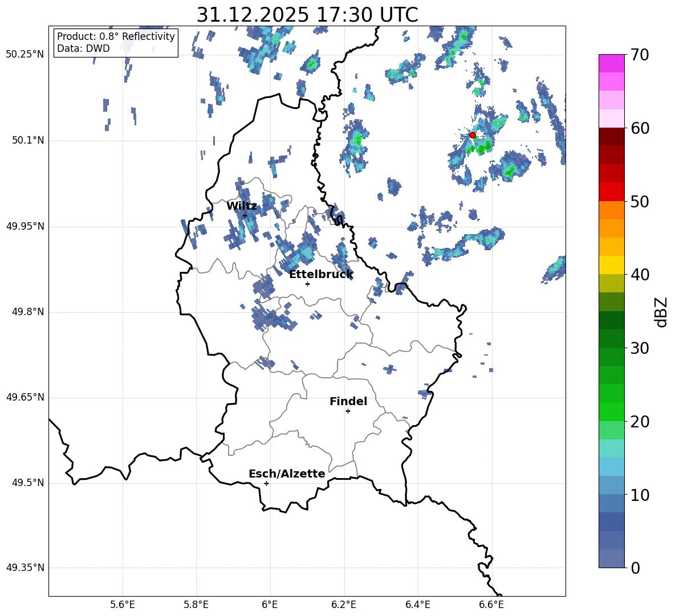Click the Esch/Alzette city label
This screenshot has width=675, height=616.
point(287,474)
